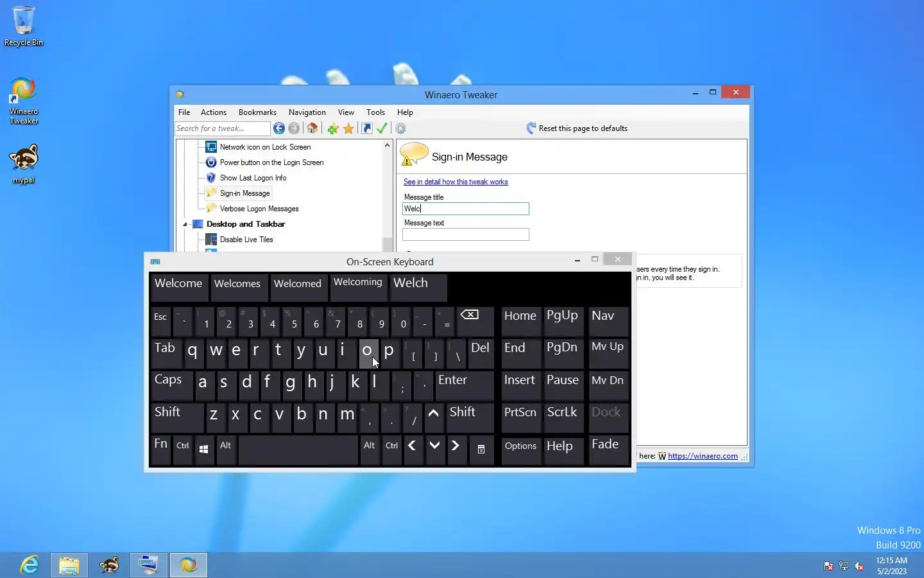Image resolution: width=924 pixels, height=578 pixels.
Task: Open the Help menu in Winaero Tweaker
Action: point(405,112)
